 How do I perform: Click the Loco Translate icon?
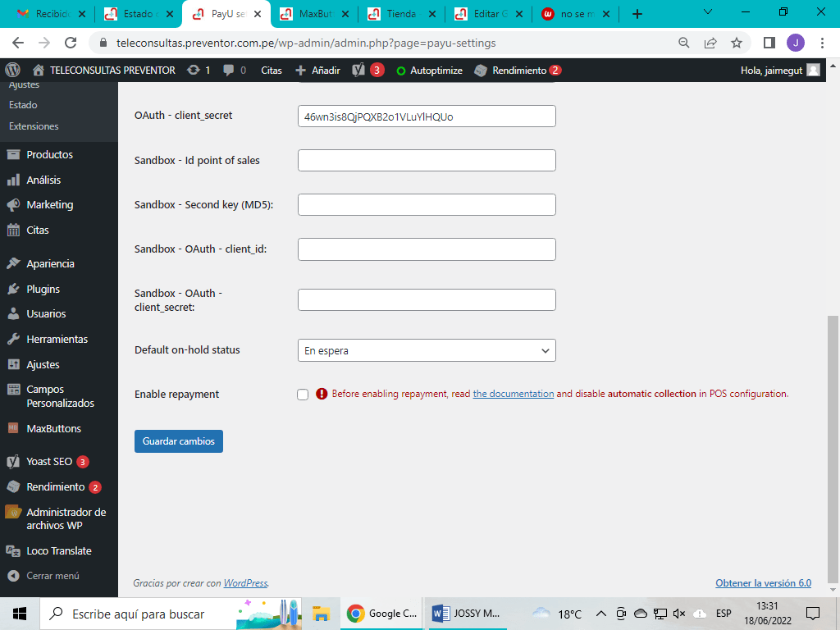pyautogui.click(x=13, y=550)
